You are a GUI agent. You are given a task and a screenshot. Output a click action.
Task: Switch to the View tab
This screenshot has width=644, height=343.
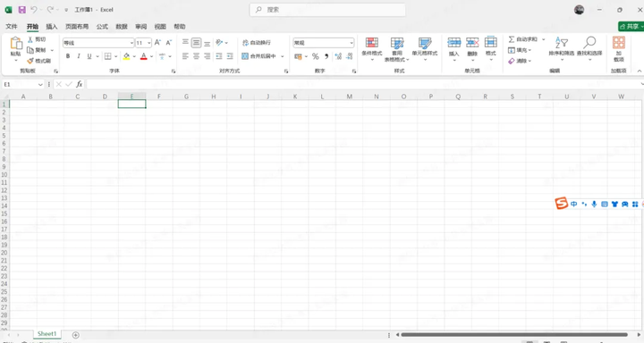coord(160,26)
